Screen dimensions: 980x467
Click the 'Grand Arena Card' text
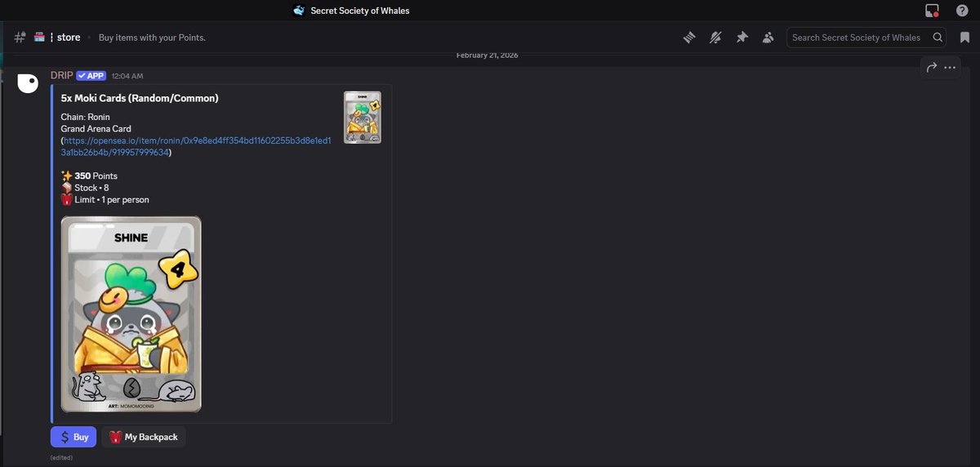pyautogui.click(x=96, y=129)
